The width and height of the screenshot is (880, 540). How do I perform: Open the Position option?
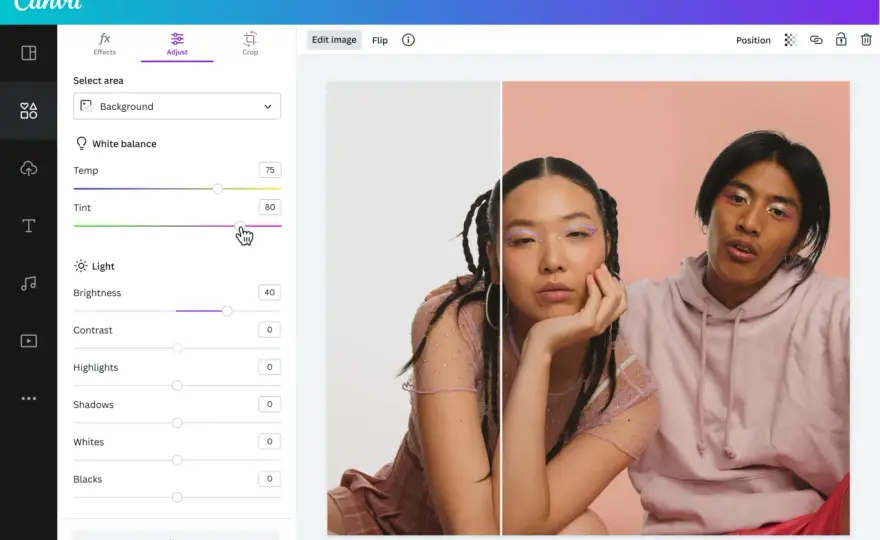tap(753, 40)
